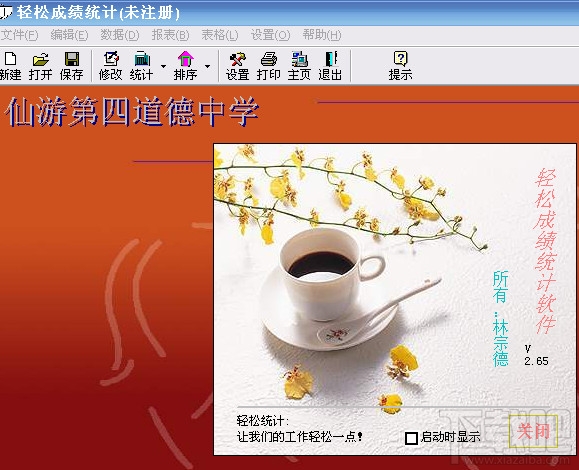This screenshot has width=579, height=470.
Task: Run 统计 (Statistics) from the toolbar
Action: [x=141, y=66]
